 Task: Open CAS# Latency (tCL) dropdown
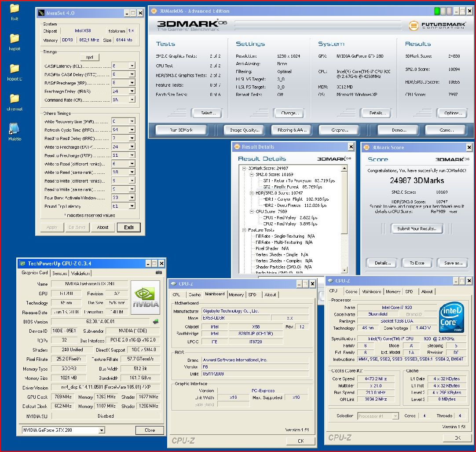click(x=132, y=66)
